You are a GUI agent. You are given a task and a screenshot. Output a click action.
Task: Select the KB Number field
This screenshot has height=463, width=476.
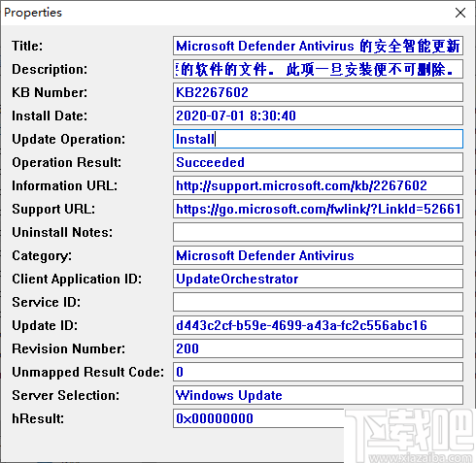318,92
